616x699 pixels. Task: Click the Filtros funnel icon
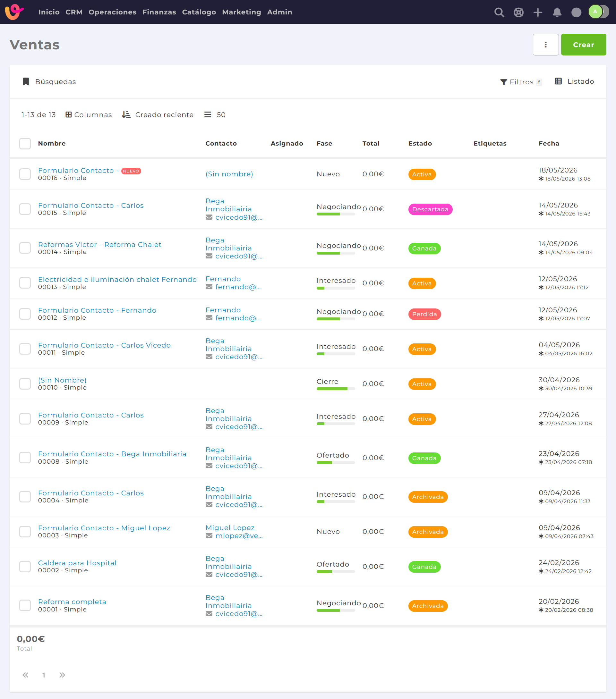[x=503, y=82]
